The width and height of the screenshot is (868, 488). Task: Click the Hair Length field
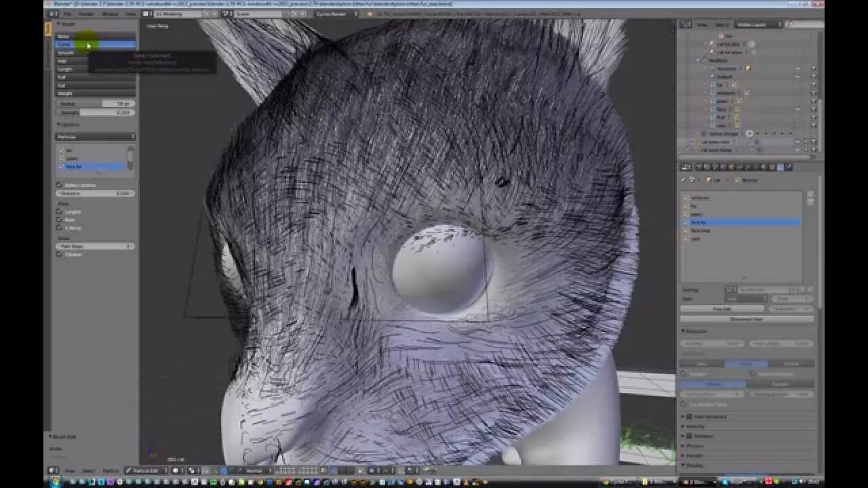pyautogui.click(x=782, y=344)
